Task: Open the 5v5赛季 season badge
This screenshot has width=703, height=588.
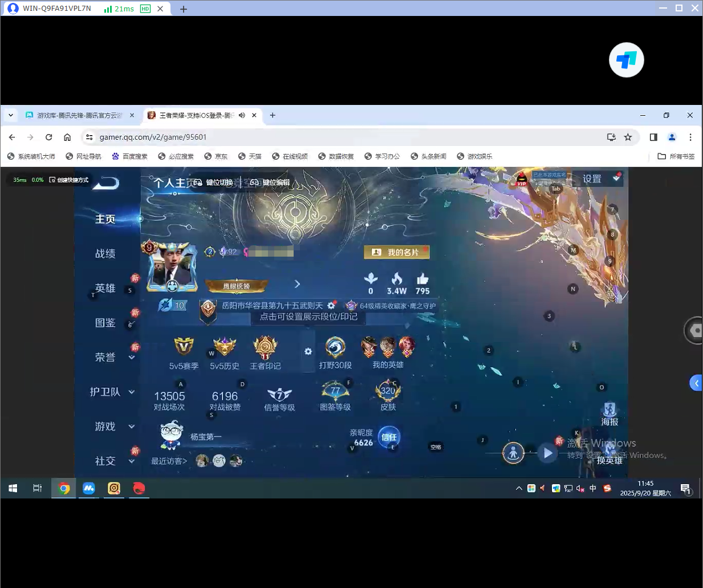Action: pyautogui.click(x=184, y=354)
